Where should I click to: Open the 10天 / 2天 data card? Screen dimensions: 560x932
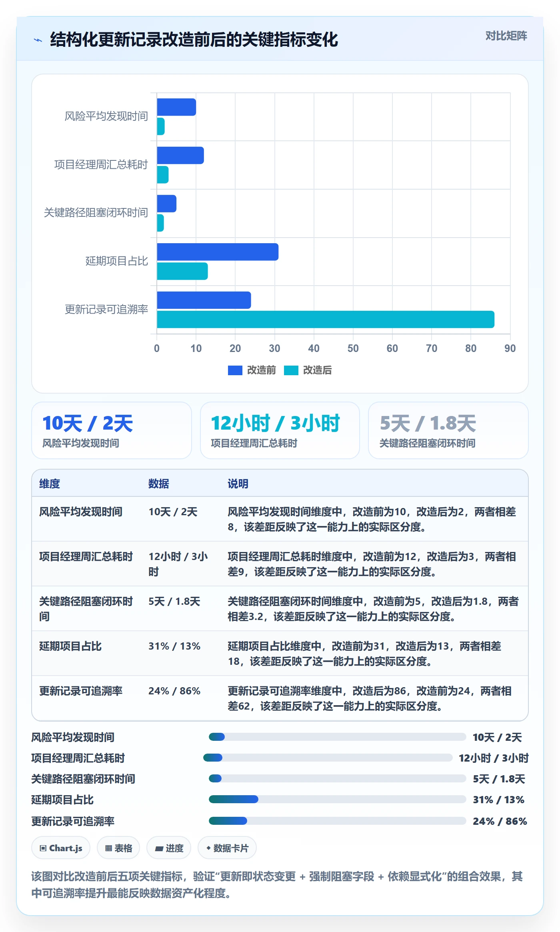tap(112, 430)
